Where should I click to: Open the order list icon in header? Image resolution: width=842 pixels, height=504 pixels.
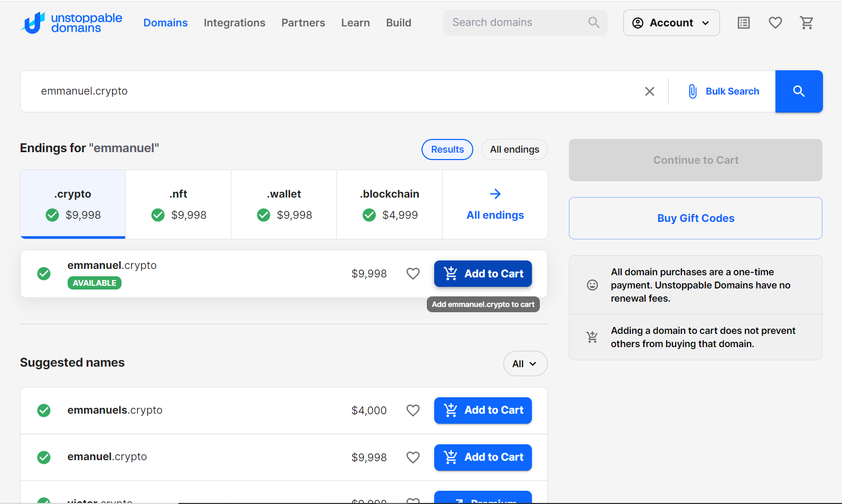[744, 23]
